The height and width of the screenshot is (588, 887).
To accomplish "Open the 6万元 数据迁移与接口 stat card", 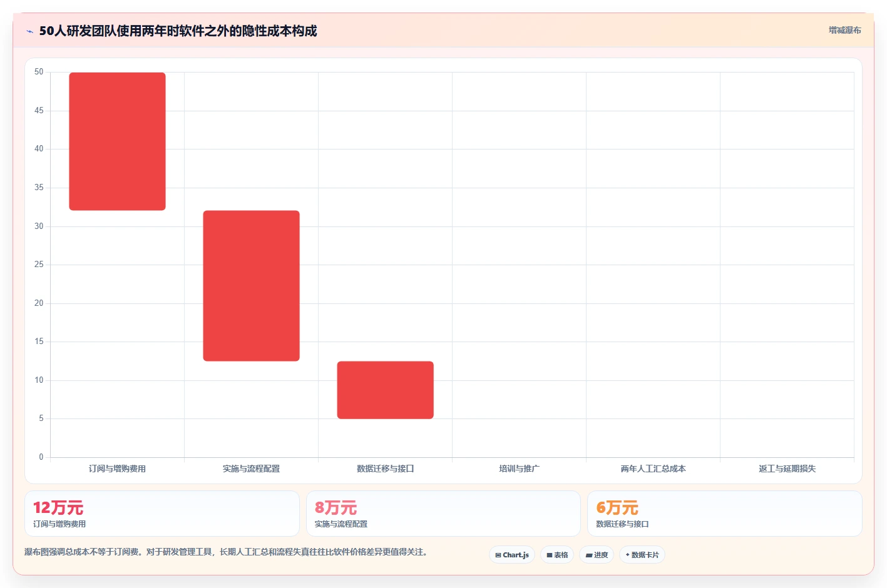I will 725,514.
